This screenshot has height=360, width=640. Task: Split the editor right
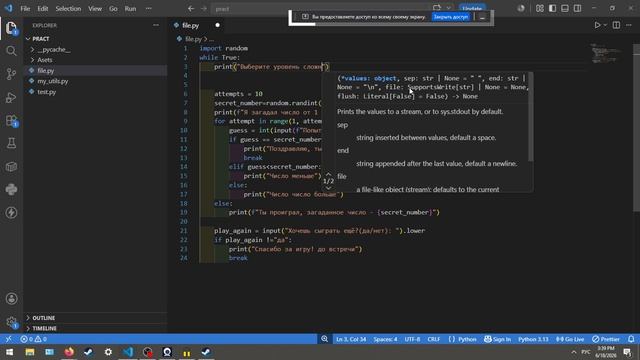click(x=616, y=25)
